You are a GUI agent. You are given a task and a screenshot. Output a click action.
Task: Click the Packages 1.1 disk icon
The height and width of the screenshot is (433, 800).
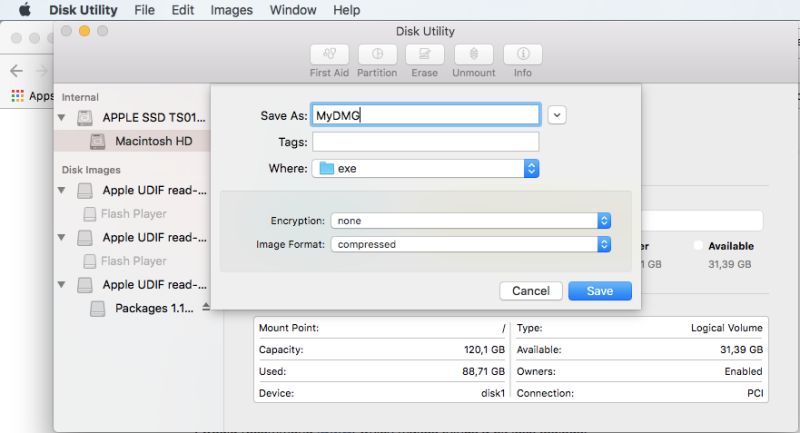(97, 309)
